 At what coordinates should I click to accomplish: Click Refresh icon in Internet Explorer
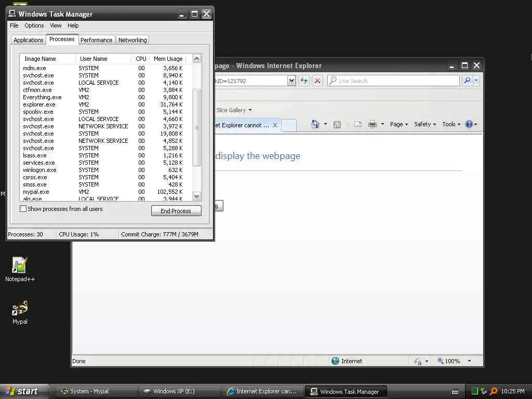point(303,81)
